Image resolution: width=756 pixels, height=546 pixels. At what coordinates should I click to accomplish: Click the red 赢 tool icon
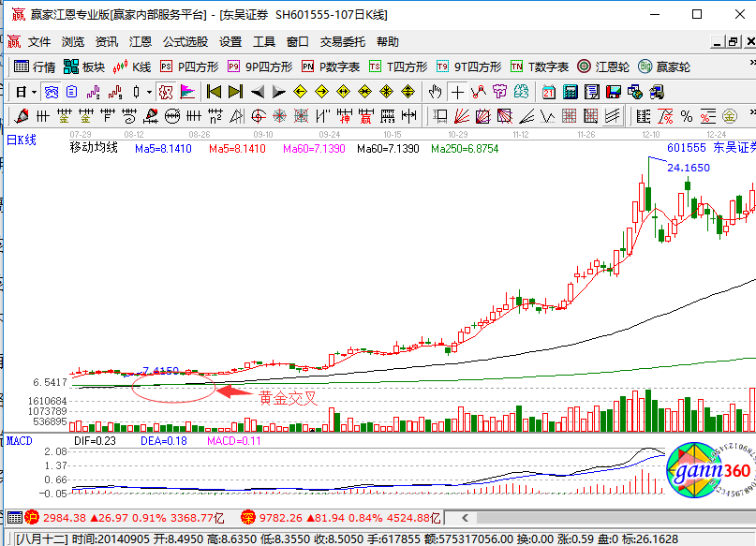366,116
